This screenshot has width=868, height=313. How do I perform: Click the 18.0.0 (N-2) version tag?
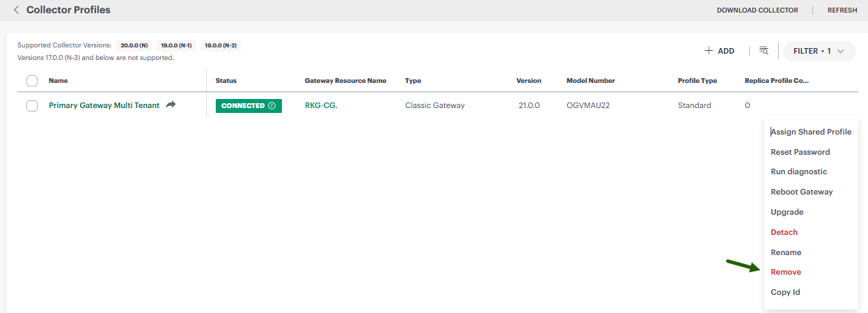coord(220,45)
